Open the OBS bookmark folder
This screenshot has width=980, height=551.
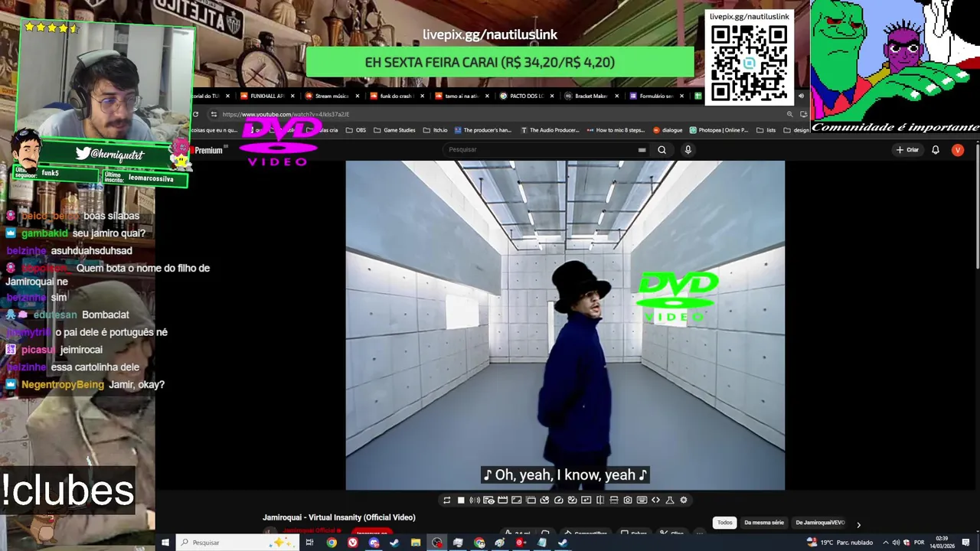pyautogui.click(x=356, y=130)
